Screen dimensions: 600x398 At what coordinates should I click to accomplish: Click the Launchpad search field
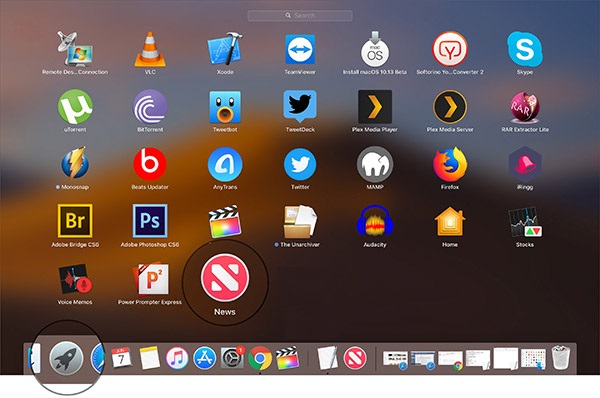click(300, 16)
